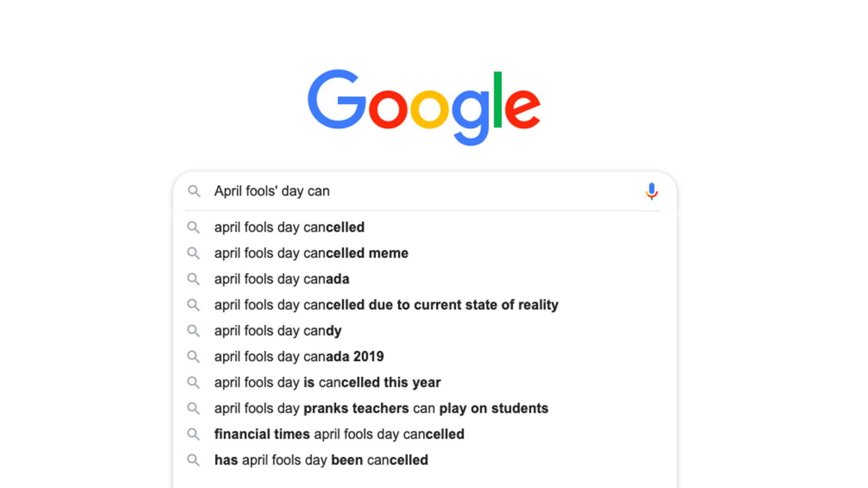The width and height of the screenshot is (868, 488).
Task: Click the search icon beside 'april fools day candy'
Action: coord(194,330)
